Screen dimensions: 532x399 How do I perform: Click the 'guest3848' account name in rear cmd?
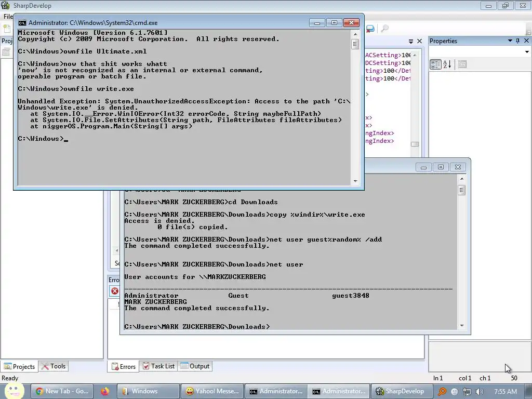tap(351, 296)
